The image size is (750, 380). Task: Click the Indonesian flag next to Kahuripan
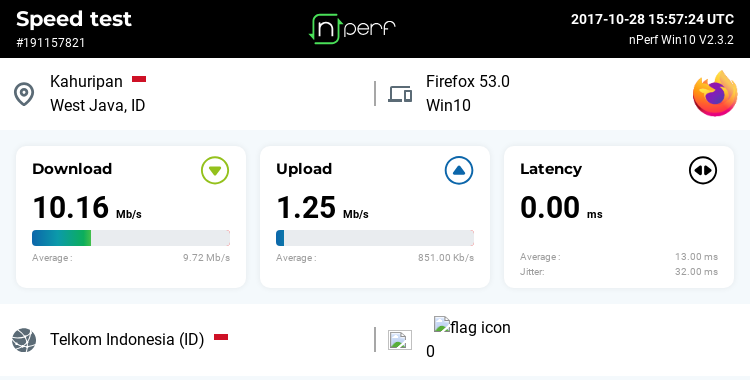[x=139, y=79]
